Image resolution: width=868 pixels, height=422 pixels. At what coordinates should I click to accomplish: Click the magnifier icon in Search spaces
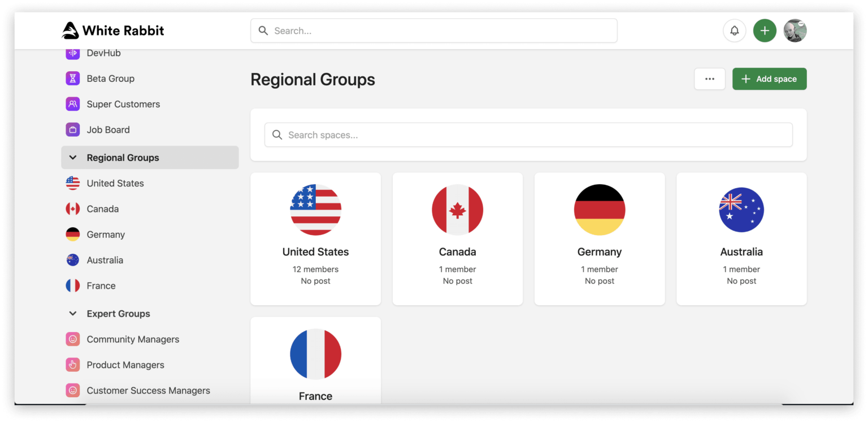277,135
